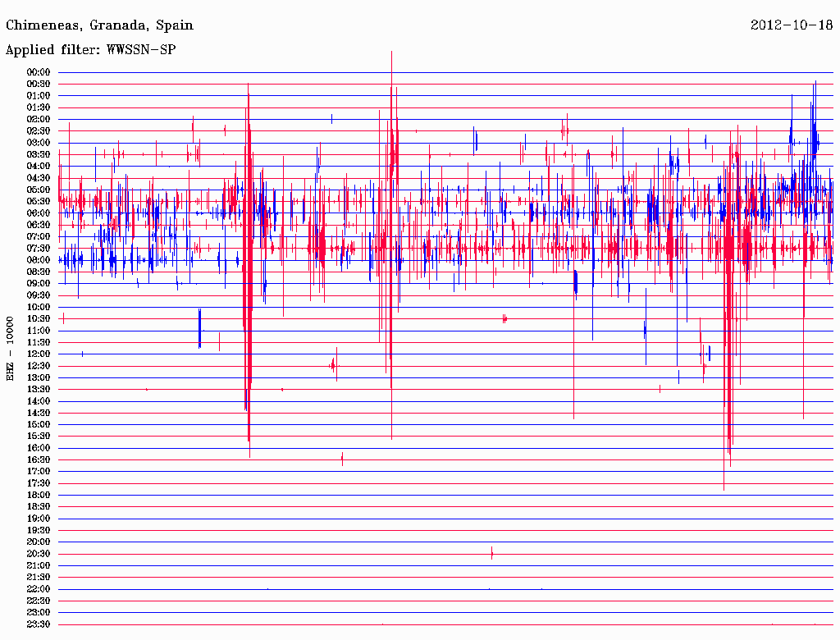Select the 00:30 time label
This screenshot has height=640, width=840.
click(38, 85)
